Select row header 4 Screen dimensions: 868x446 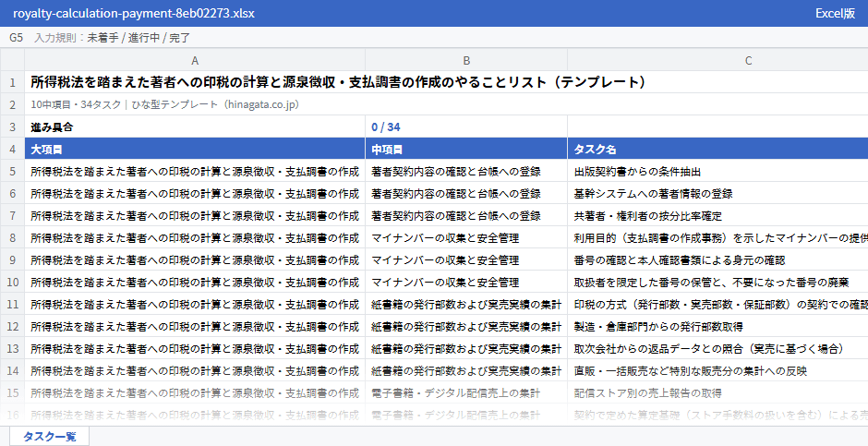pos(12,149)
